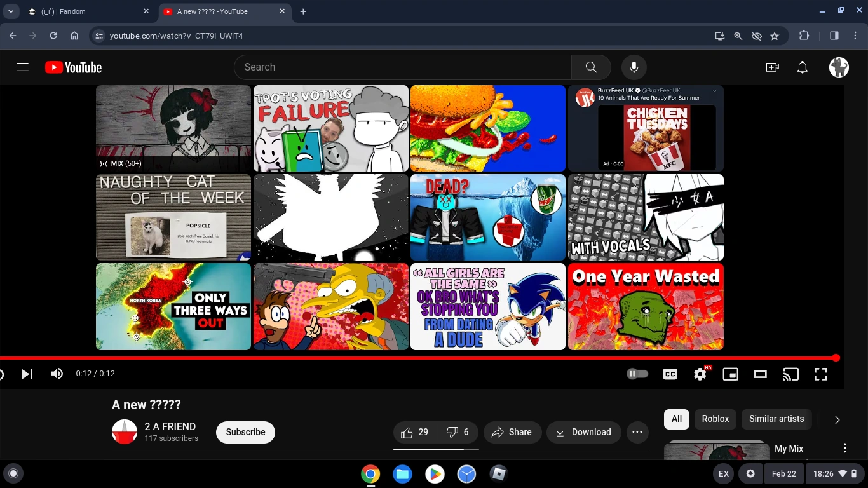868x488 pixels.
Task: Open the Create button in the YouTube header
Action: (772, 67)
